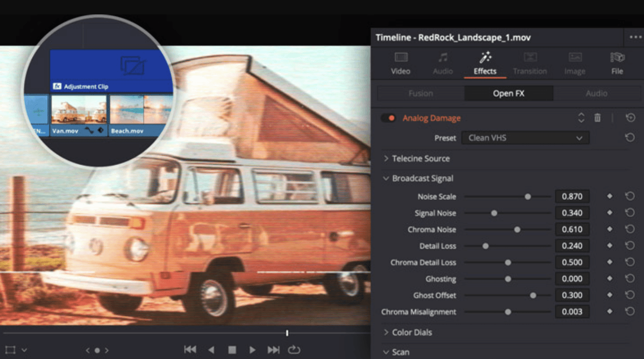
Task: Select the Open FX sub-tab
Action: click(x=509, y=93)
